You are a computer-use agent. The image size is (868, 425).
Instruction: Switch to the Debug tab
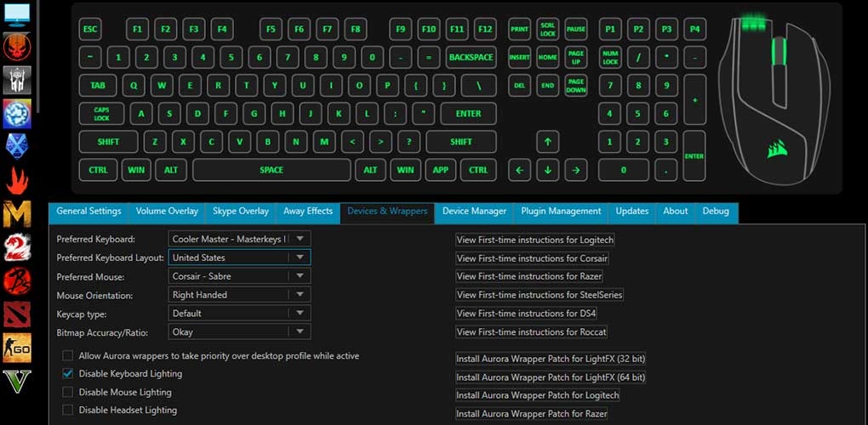pos(716,212)
